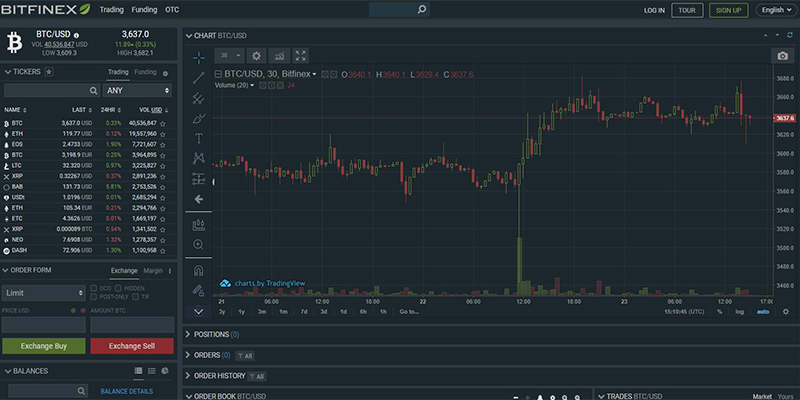Switch tickers to Funding tab
This screenshot has height=400, width=800.
[145, 72]
